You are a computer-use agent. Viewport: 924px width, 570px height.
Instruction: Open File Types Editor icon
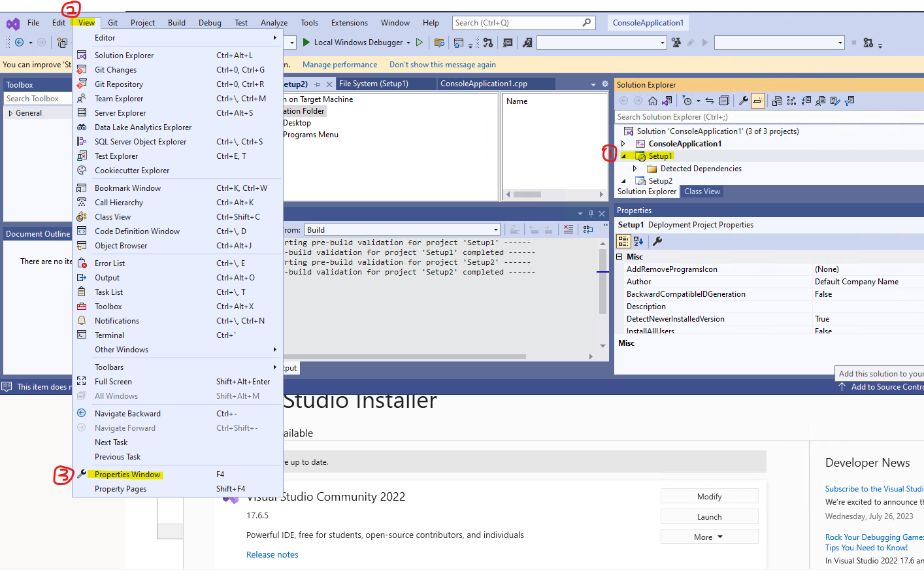806,101
